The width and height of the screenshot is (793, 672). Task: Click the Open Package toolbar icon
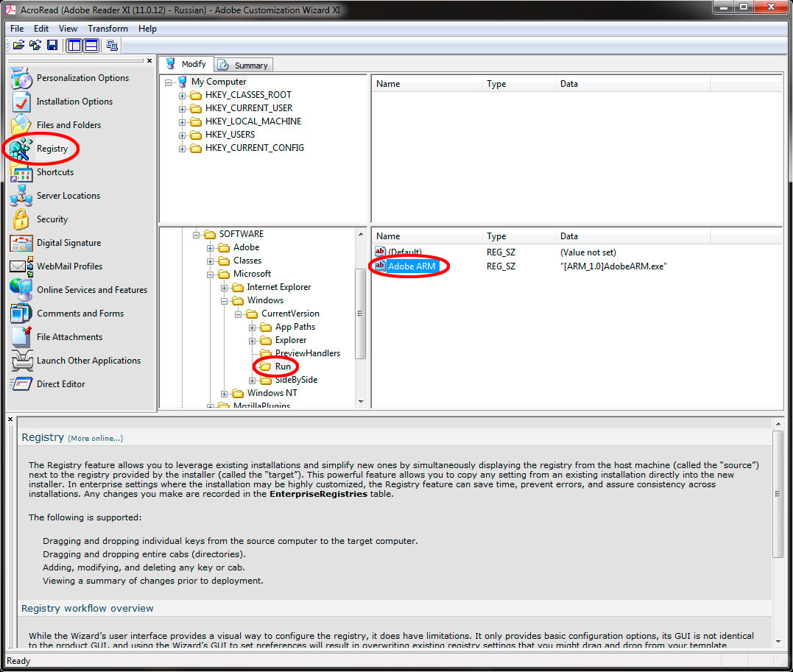(x=18, y=46)
